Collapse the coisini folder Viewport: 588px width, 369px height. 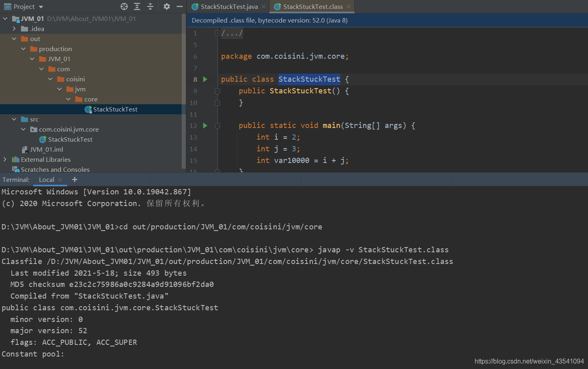(50, 79)
